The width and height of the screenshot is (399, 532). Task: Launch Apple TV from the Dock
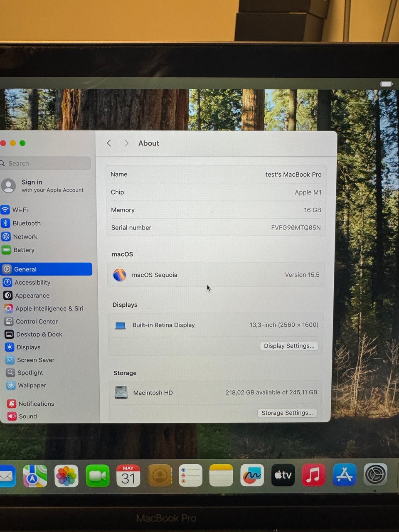(283, 475)
